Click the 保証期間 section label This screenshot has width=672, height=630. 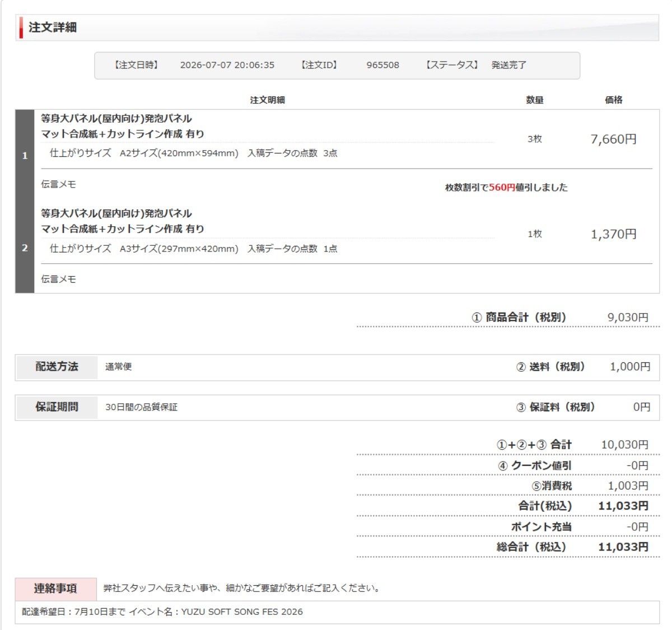(57, 407)
